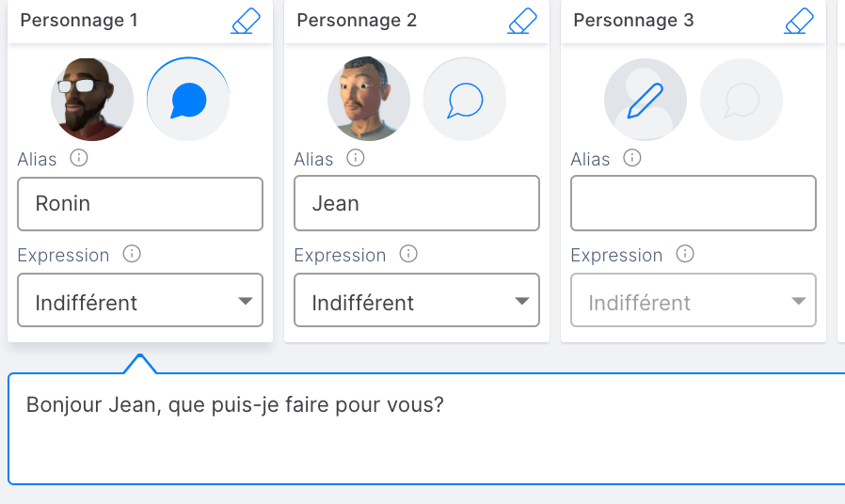Screen dimensions: 845x504
Task: Open Expression info for Personnage 1
Action: (132, 254)
